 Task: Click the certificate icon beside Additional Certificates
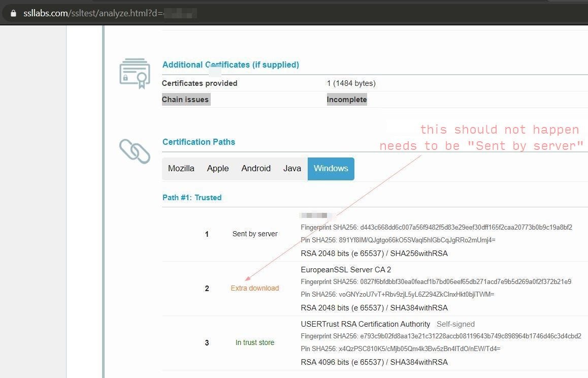coord(135,73)
